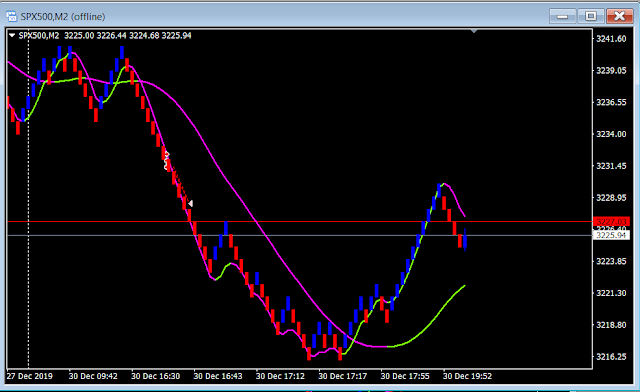Click the 3216.25 value on price scale
Screen dimensions: 640x392
(x=611, y=357)
